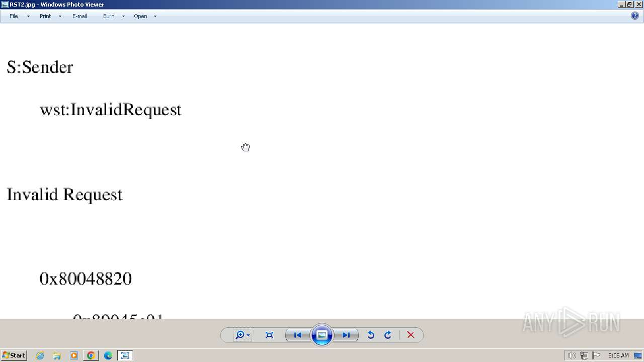Click the clock showing 8:05 AM
The width and height of the screenshot is (644, 362).
[618, 355]
